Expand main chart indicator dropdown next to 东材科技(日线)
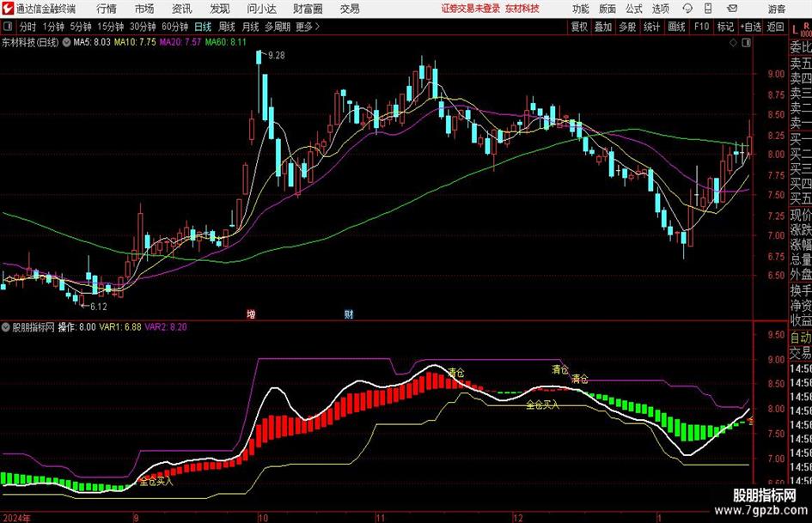The height and width of the screenshot is (523, 812). coord(66,42)
